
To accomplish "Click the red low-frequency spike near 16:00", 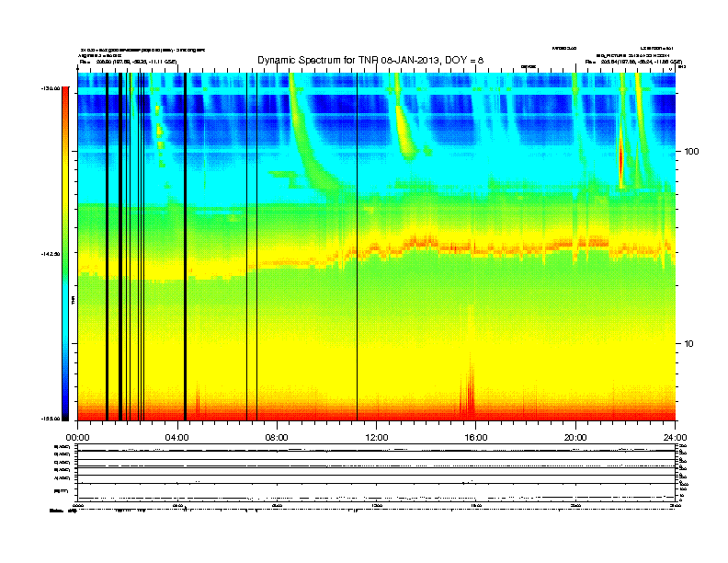I will point(470,388).
